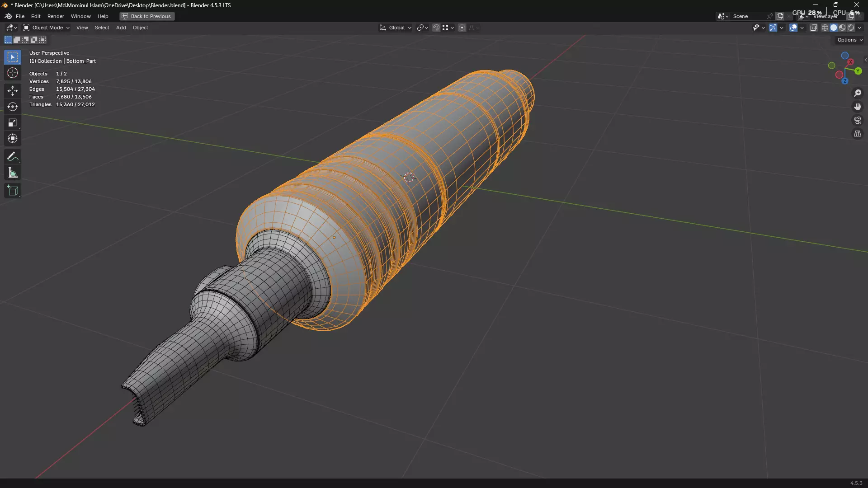The width and height of the screenshot is (868, 488).
Task: Open the editor type dropdown
Action: coord(11,28)
